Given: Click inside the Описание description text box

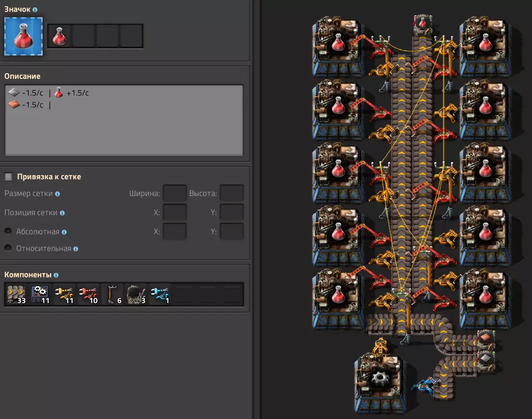Looking at the screenshot, I should tap(124, 120).
